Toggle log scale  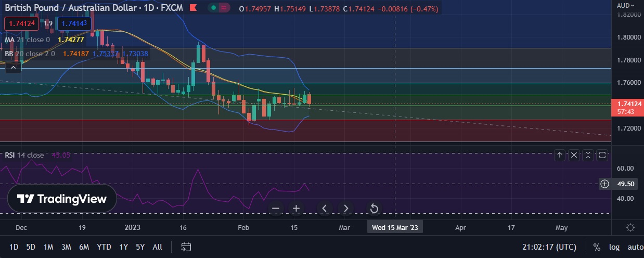[614, 247]
